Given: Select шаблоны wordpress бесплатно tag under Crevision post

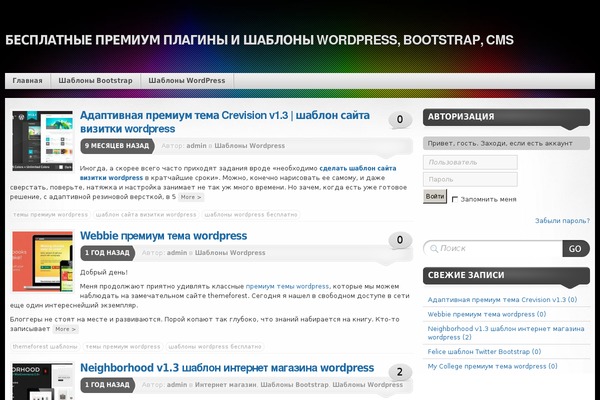Looking at the screenshot, I should coord(251,214).
